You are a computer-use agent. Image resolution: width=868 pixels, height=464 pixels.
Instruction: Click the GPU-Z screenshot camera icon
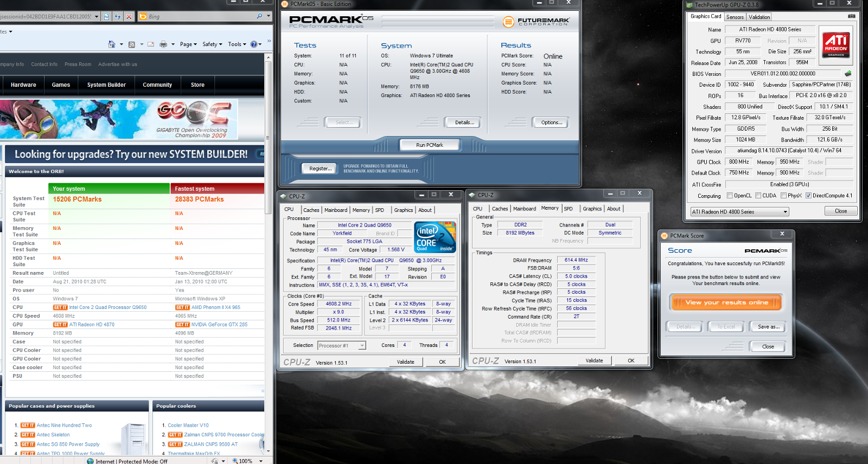pyautogui.click(x=852, y=16)
